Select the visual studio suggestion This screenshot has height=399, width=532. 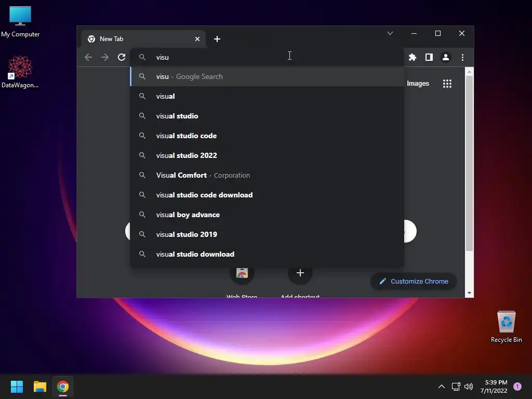267,116
